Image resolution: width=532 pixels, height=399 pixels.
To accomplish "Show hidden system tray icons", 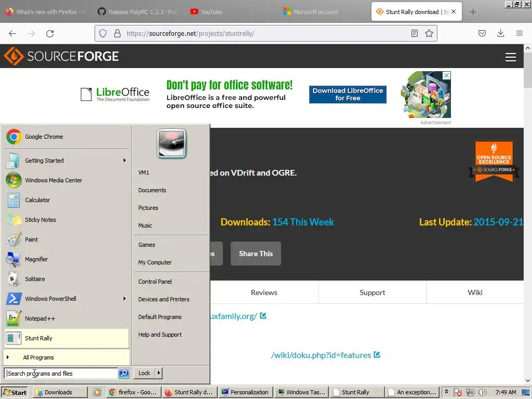I will pyautogui.click(x=446, y=392).
